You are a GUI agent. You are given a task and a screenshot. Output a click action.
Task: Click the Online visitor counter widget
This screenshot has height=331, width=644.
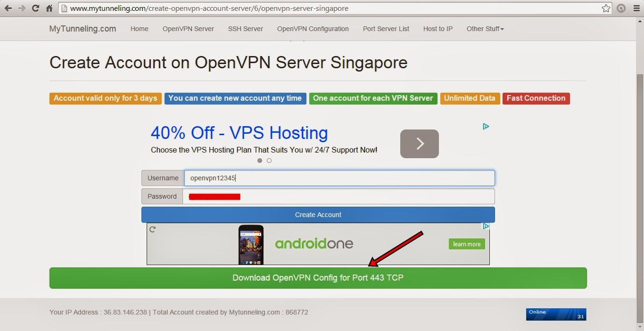tap(556, 315)
